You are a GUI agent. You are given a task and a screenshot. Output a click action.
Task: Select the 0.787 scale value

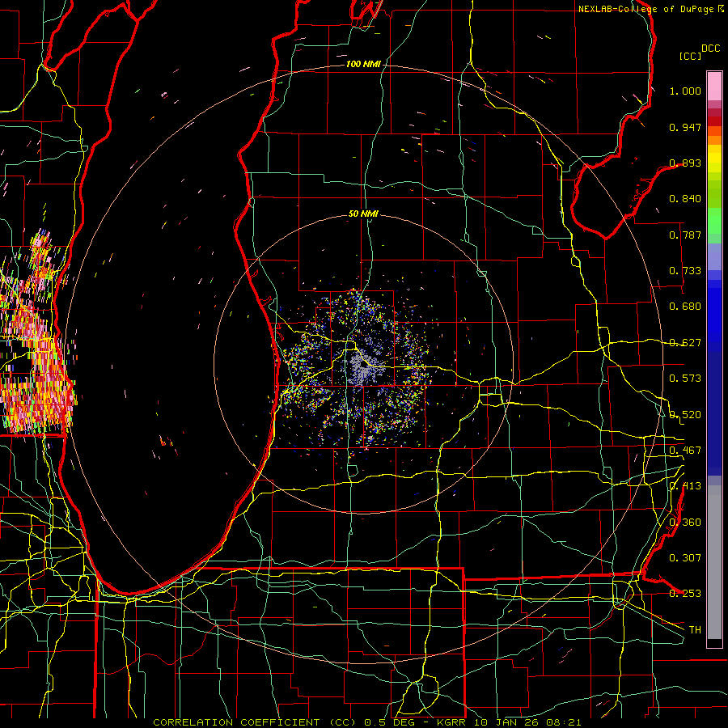pos(685,235)
